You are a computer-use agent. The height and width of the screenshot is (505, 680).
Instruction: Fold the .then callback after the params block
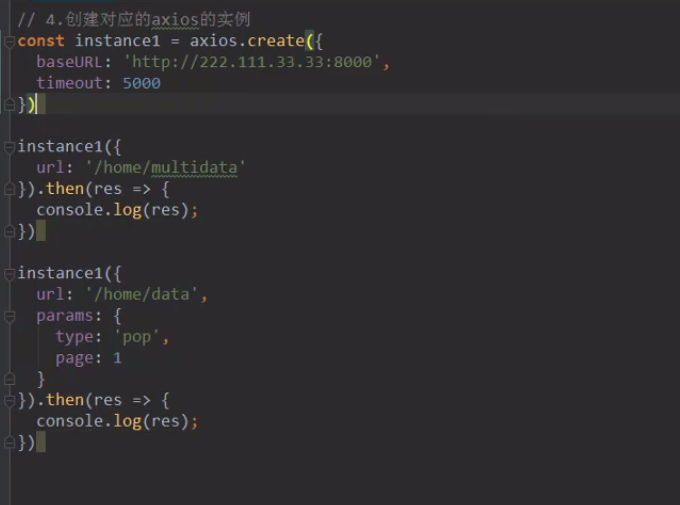(x=9, y=401)
